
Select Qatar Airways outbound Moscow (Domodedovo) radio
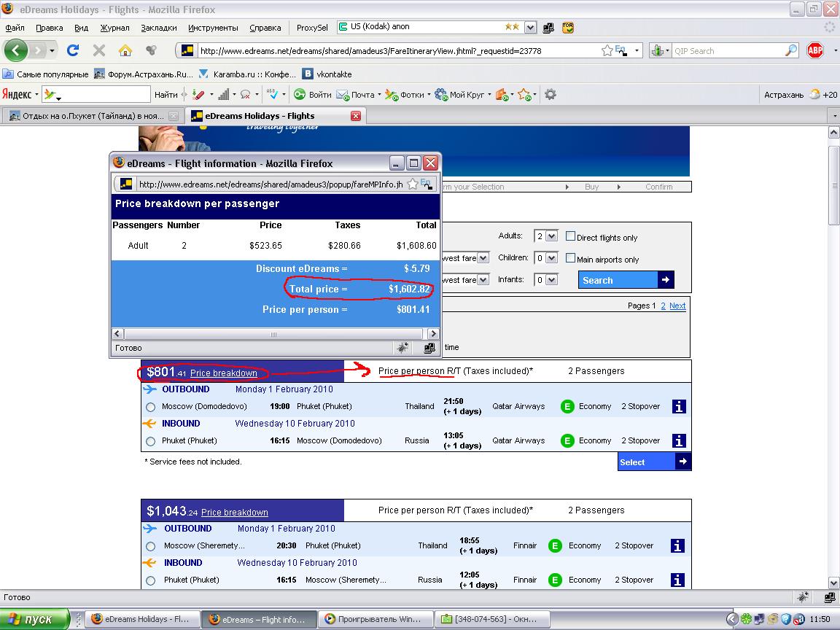[150, 407]
